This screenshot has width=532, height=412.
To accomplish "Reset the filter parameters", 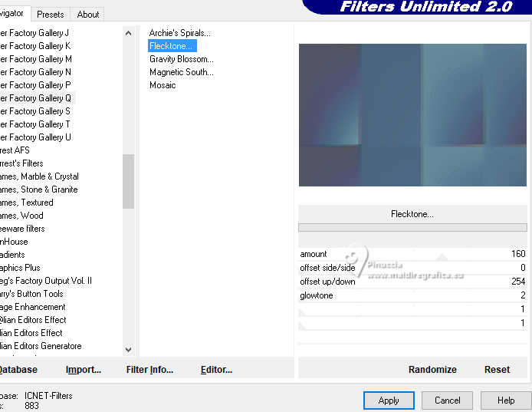I will pyautogui.click(x=497, y=370).
